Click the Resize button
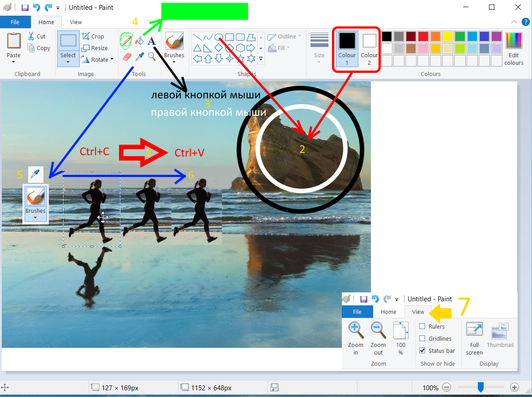This screenshot has height=397, width=532. tap(94, 48)
